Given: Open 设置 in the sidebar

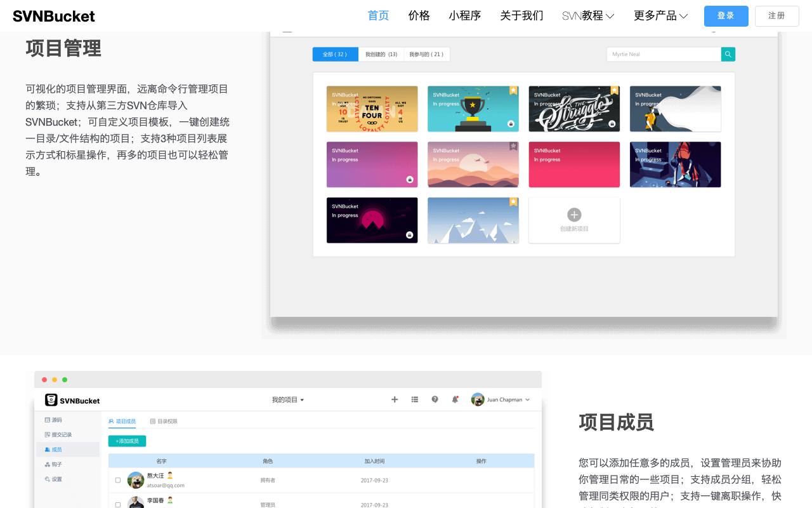Looking at the screenshot, I should pos(54,479).
